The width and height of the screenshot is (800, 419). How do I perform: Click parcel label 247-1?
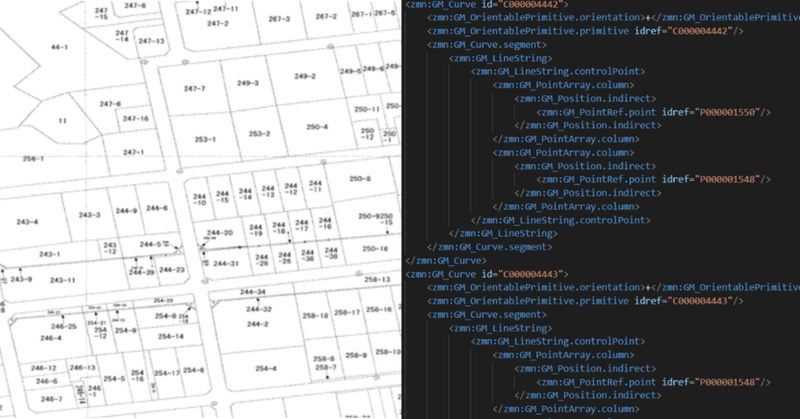(133, 152)
